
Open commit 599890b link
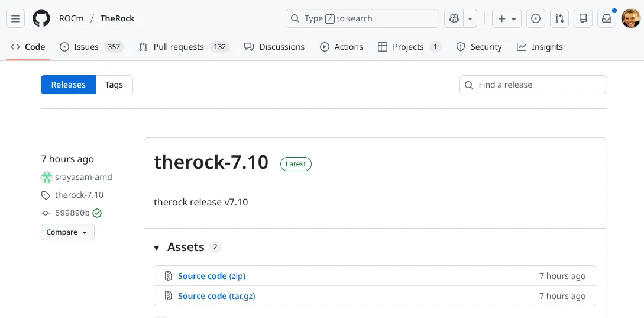72,213
